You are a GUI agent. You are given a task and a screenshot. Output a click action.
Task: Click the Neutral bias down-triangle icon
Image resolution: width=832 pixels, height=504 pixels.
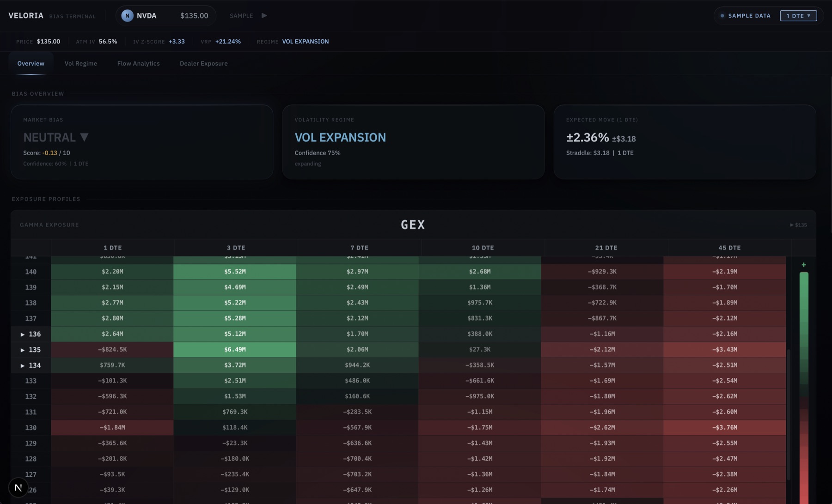tap(84, 137)
